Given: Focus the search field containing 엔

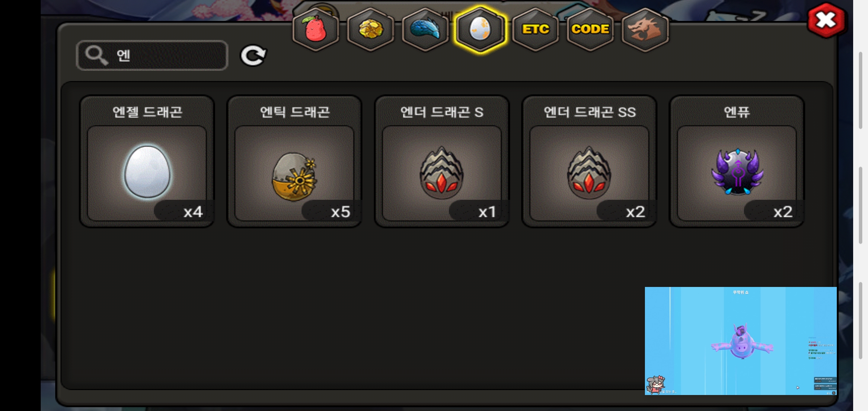Looking at the screenshot, I should [x=152, y=56].
